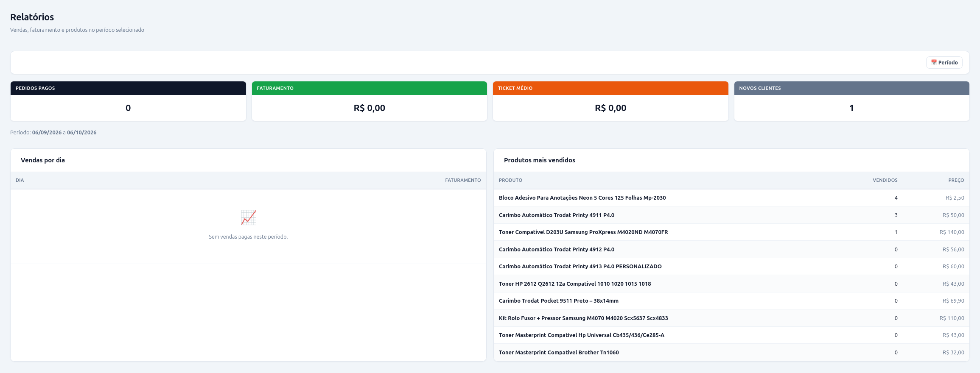This screenshot has width=980, height=373.
Task: Click the Sem vendas pagas neste período message
Action: tap(248, 237)
